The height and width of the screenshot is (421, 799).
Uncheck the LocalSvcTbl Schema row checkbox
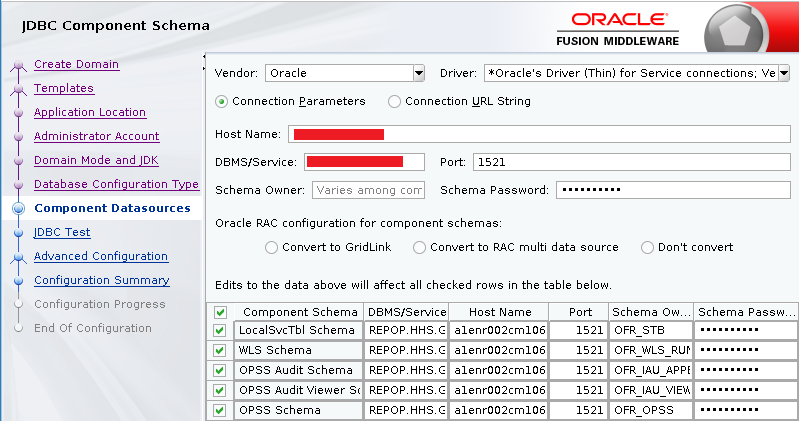tap(220, 330)
